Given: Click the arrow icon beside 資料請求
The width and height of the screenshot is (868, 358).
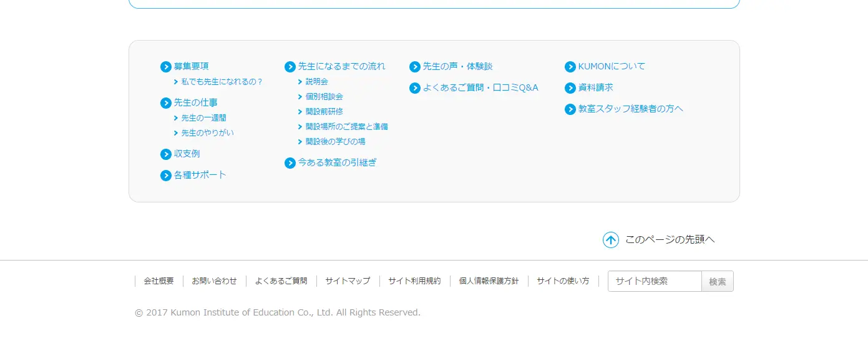Looking at the screenshot, I should [570, 88].
